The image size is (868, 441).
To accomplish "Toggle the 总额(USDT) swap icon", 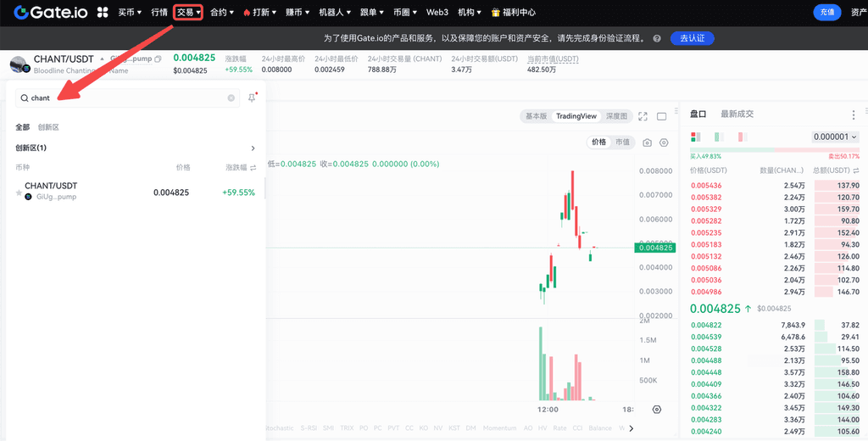I will pyautogui.click(x=856, y=170).
